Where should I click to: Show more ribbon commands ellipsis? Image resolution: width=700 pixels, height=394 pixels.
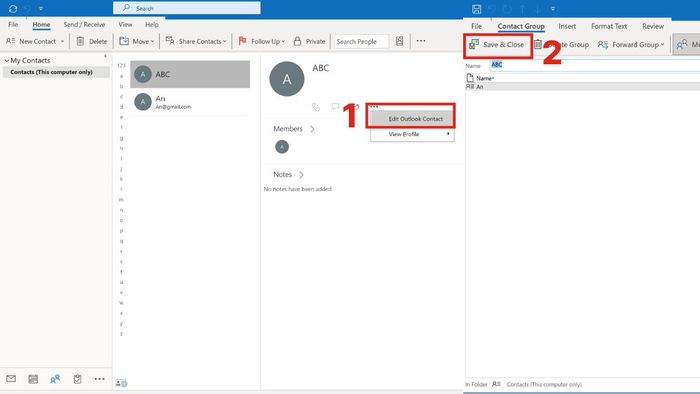[421, 41]
